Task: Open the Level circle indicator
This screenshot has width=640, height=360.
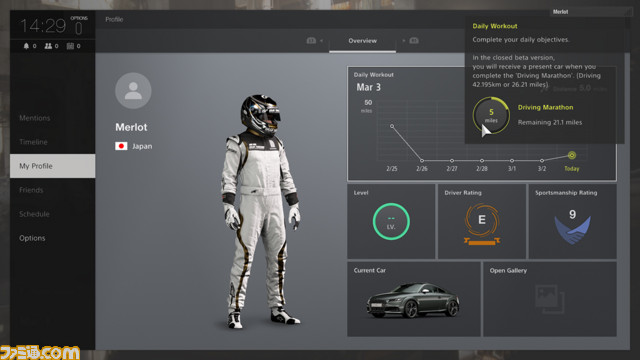Action: click(x=391, y=221)
